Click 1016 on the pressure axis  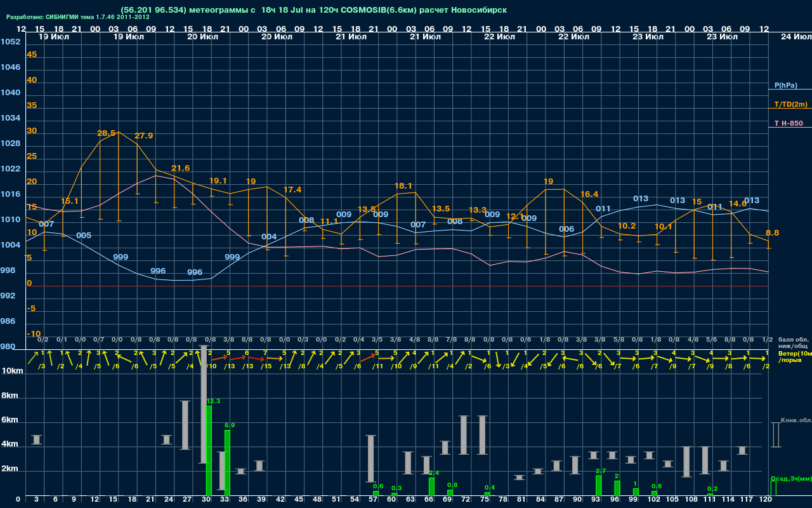click(10, 194)
